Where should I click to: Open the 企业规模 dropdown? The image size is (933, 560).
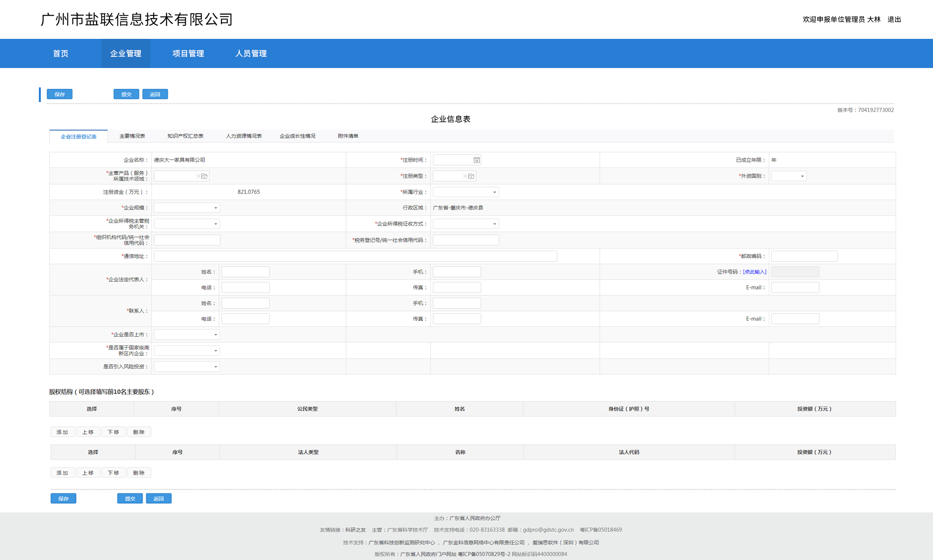point(187,207)
